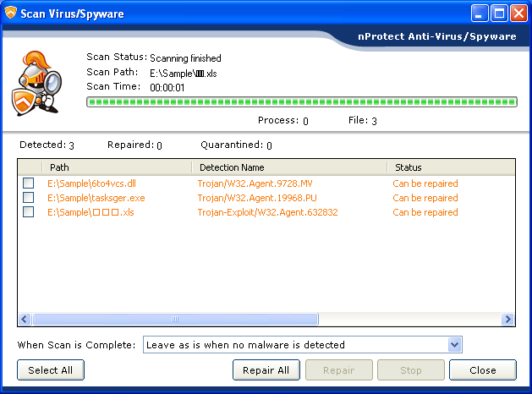The width and height of the screenshot is (532, 394).
Task: Click detection Trojan/W32.Agent.19968.PU
Action: pos(257,198)
